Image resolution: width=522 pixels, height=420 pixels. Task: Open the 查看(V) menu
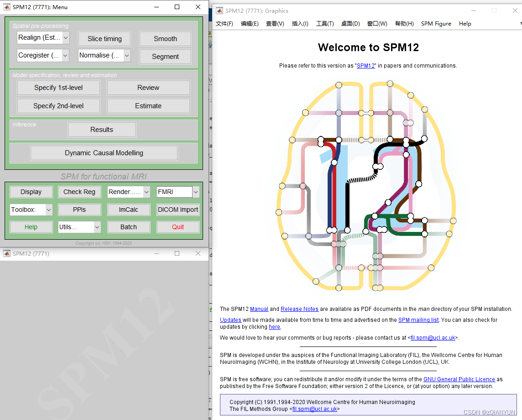point(275,24)
